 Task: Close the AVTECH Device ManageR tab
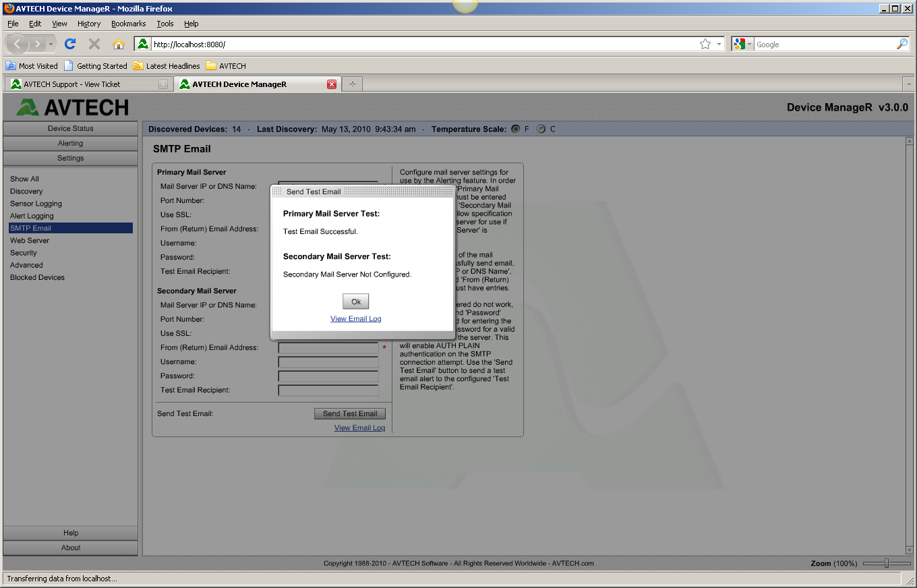click(331, 84)
